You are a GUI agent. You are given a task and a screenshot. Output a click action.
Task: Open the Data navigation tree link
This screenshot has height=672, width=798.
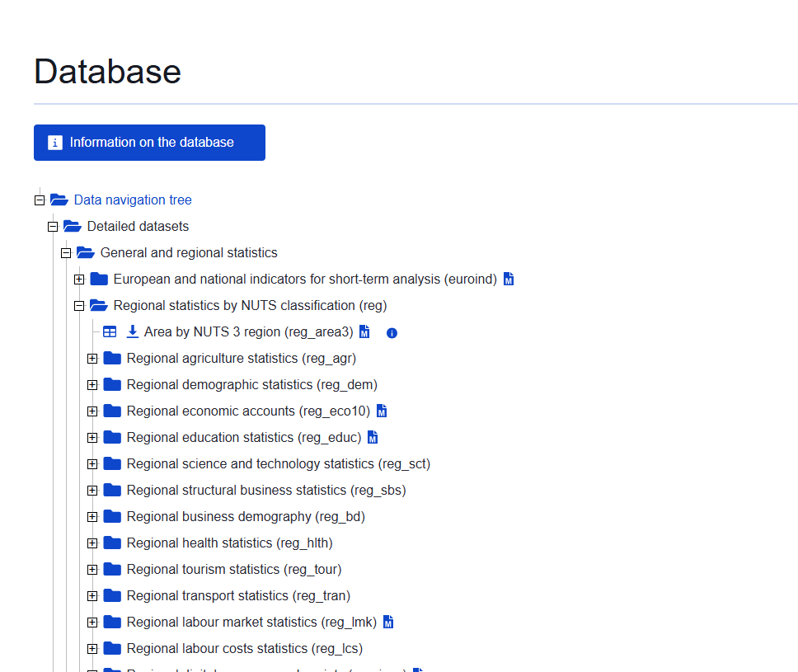pos(133,200)
